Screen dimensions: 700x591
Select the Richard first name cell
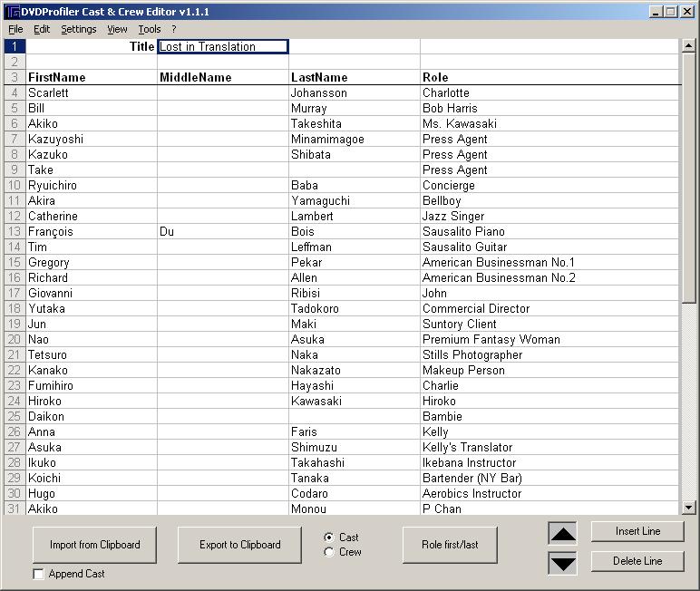[x=92, y=277]
